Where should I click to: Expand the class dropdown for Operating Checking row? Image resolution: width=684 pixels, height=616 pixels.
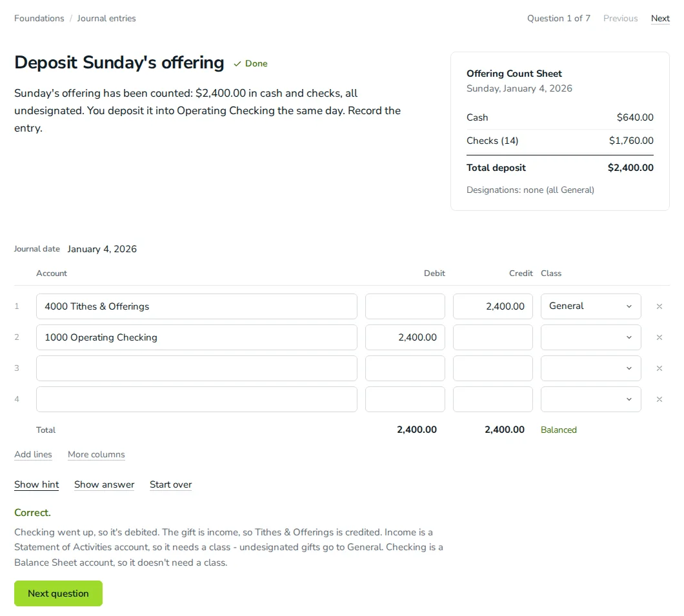click(x=590, y=337)
